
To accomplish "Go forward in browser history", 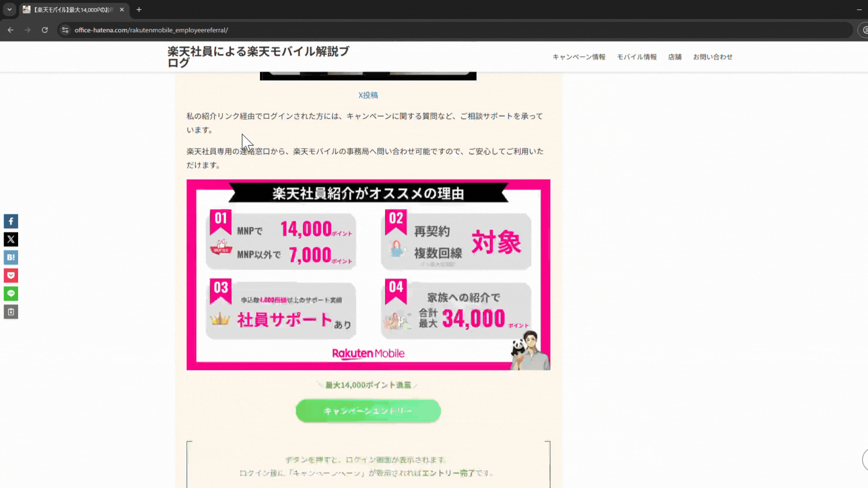I will tap(28, 30).
